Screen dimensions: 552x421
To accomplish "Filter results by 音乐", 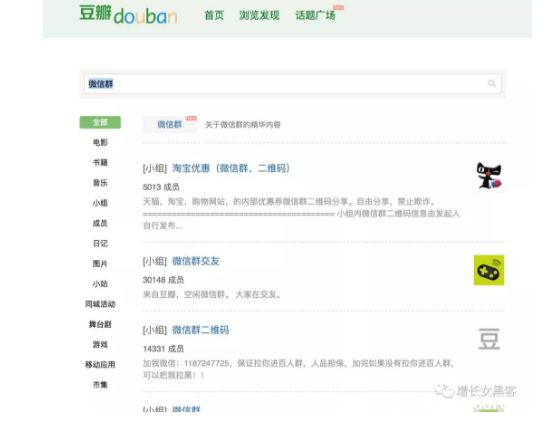I will click(100, 183).
